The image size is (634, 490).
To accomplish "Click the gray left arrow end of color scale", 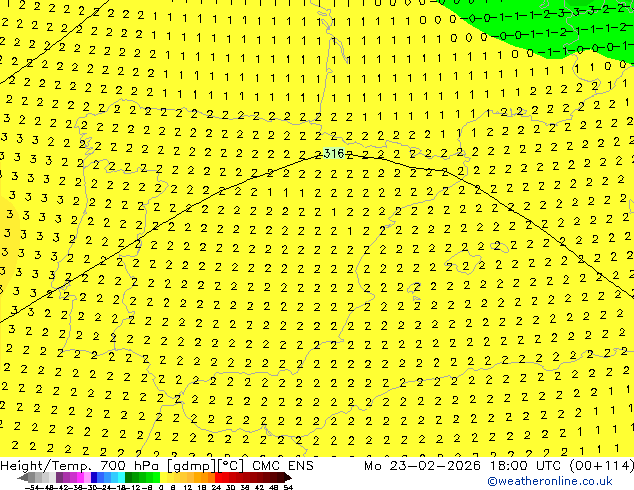I will pos(23,477).
